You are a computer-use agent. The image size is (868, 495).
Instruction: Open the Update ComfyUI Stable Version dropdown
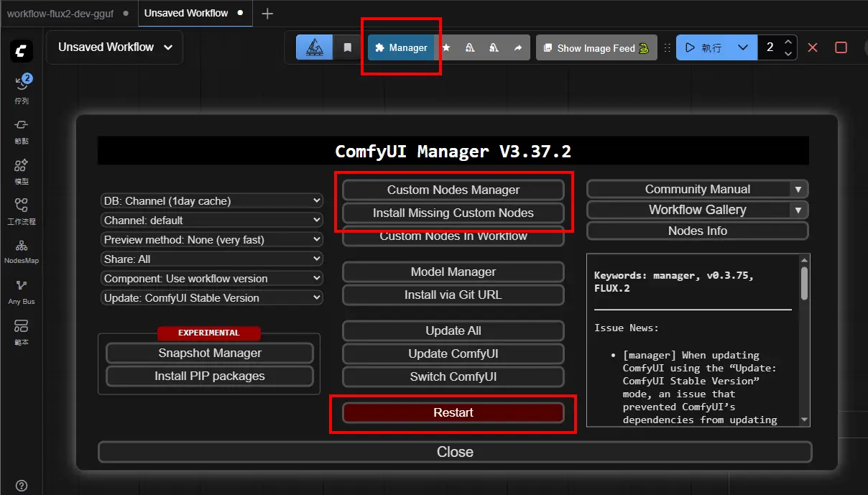click(x=211, y=298)
